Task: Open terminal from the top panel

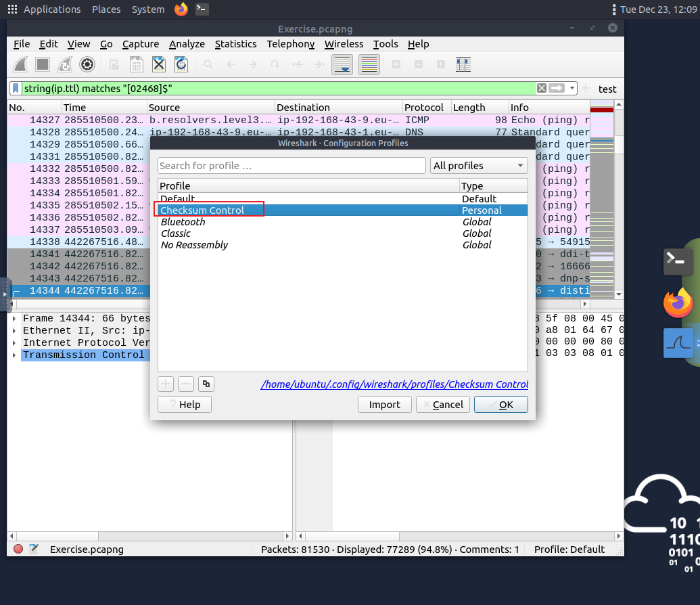Action: (x=202, y=9)
